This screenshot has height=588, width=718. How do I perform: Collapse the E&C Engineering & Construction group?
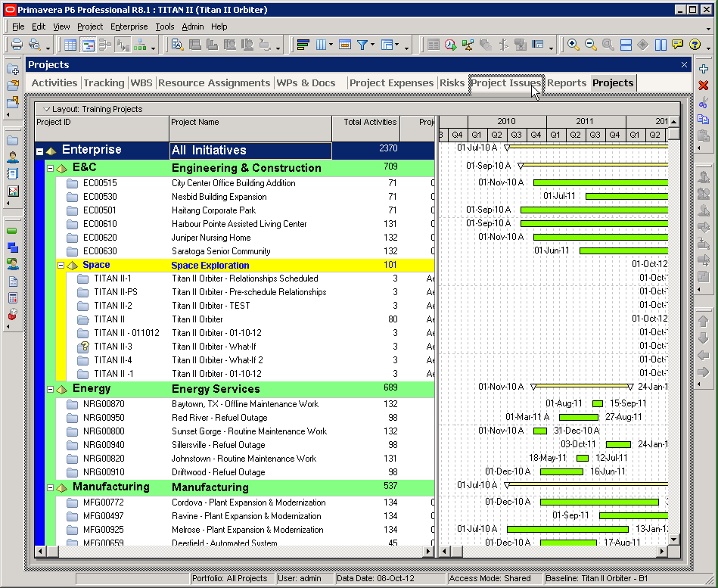click(x=51, y=169)
